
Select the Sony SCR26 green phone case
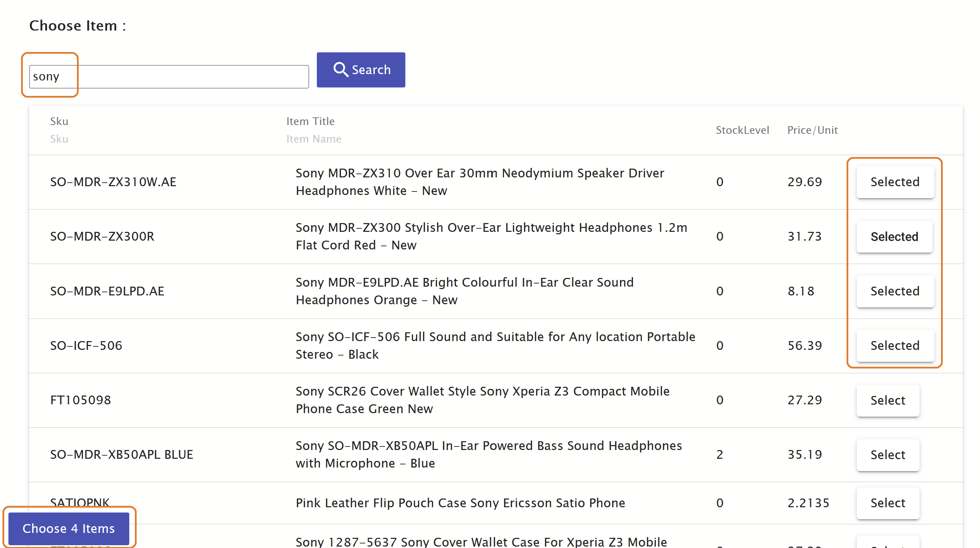pyautogui.click(x=888, y=400)
